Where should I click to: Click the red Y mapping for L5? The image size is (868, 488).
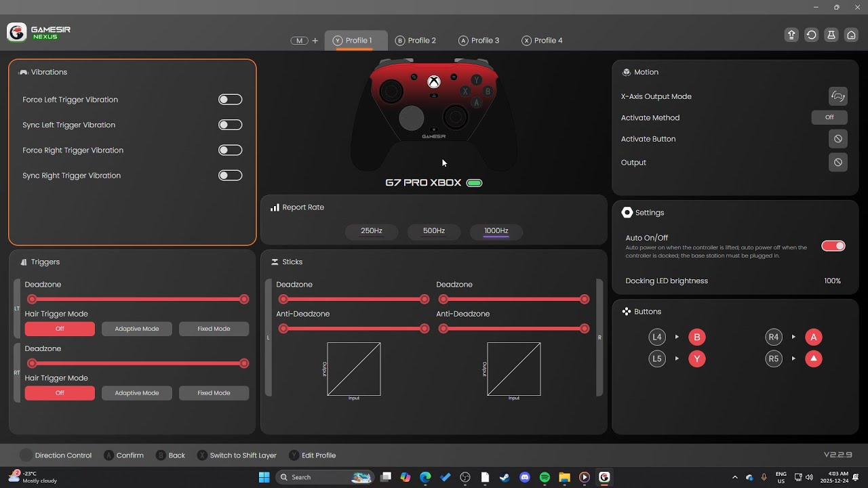[696, 359]
